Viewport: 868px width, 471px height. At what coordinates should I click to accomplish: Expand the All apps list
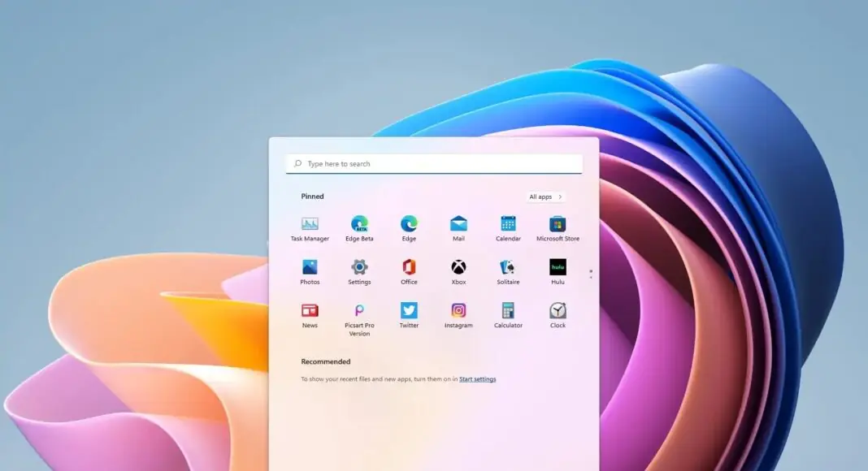click(545, 197)
